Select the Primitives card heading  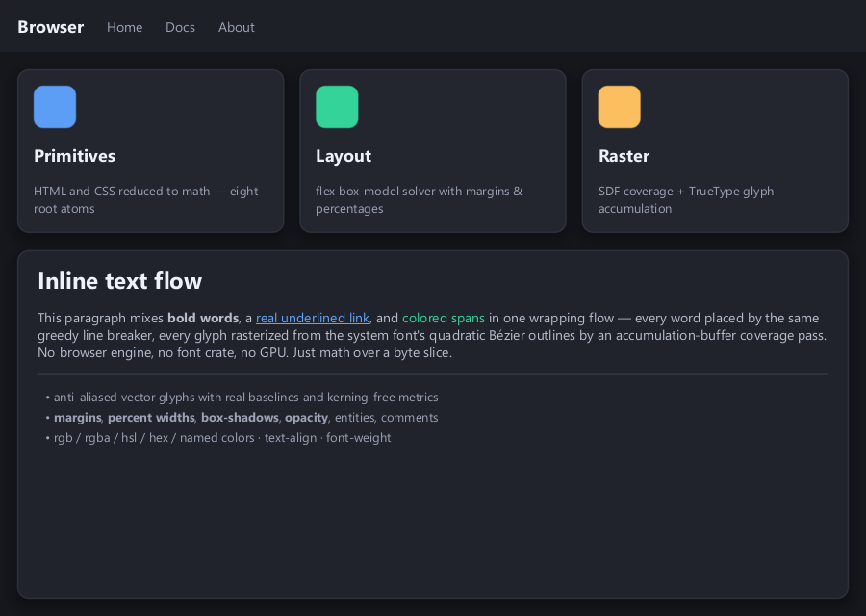pos(74,156)
